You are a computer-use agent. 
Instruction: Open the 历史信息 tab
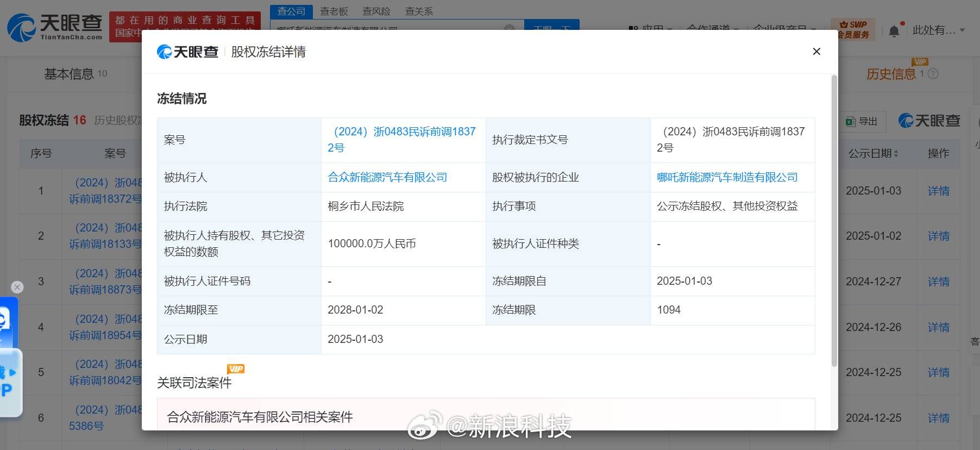[x=891, y=74]
